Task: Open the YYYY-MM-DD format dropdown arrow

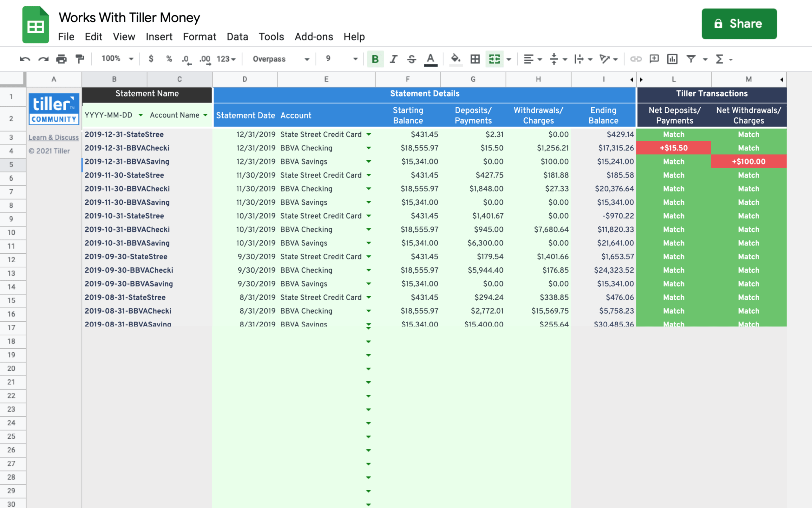Action: [141, 115]
